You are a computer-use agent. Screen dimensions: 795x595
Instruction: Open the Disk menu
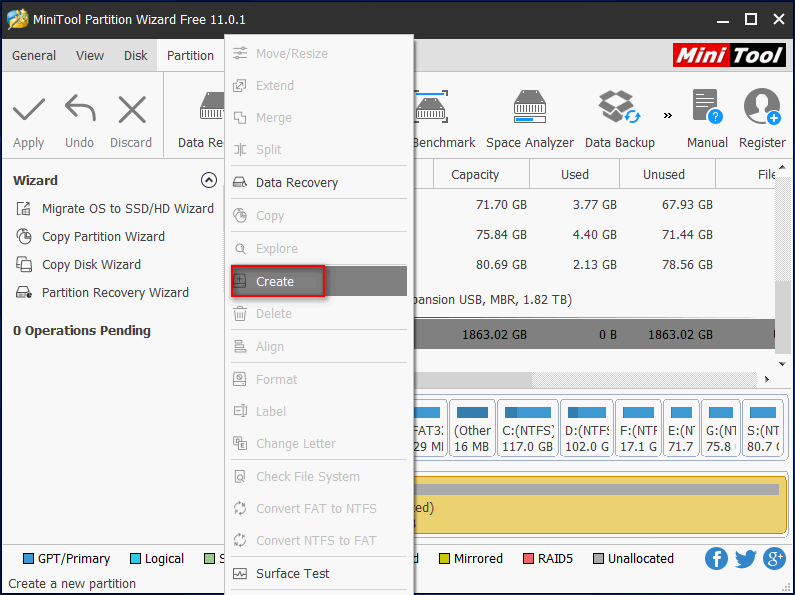point(136,55)
